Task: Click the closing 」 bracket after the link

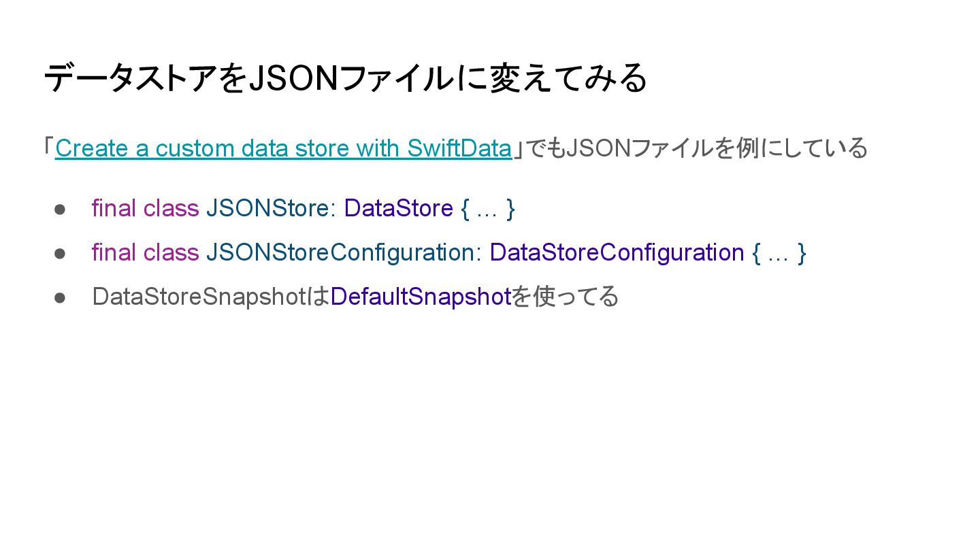Action: pos(519,150)
